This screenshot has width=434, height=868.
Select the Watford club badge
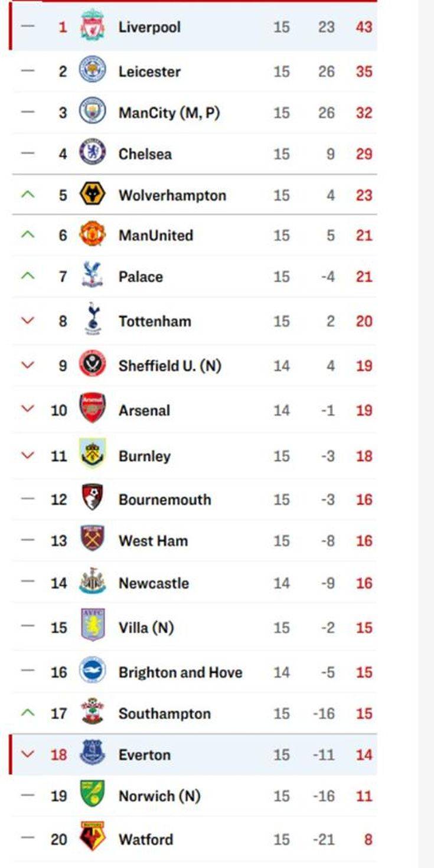(x=93, y=836)
